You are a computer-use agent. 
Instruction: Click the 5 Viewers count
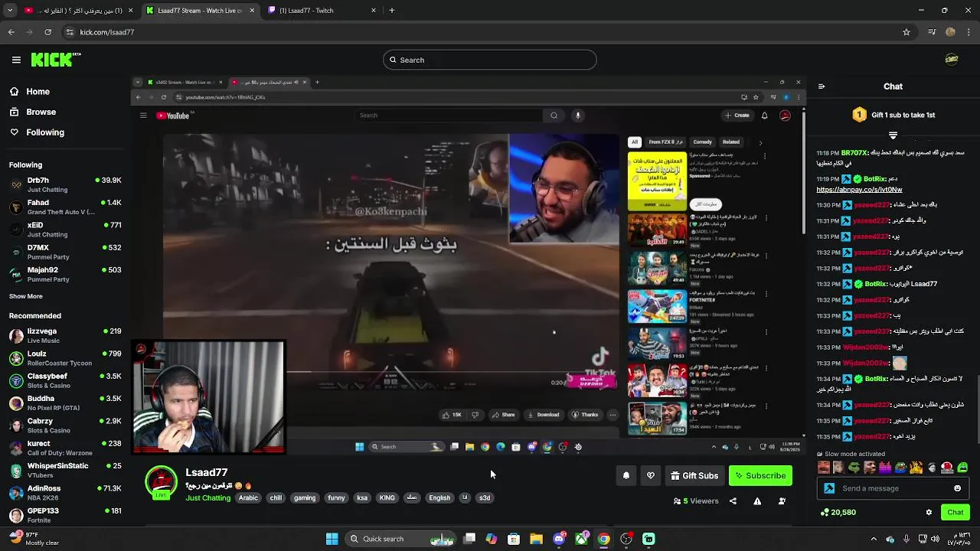point(696,501)
